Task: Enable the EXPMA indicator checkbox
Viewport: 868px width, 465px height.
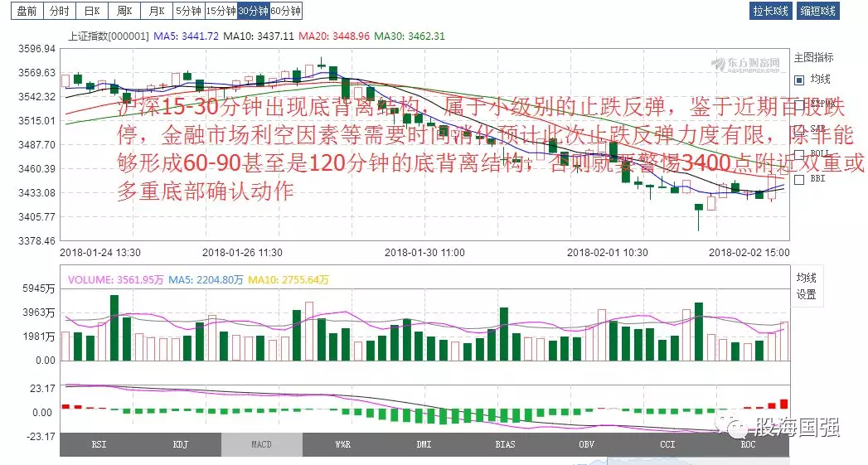Action: [799, 104]
